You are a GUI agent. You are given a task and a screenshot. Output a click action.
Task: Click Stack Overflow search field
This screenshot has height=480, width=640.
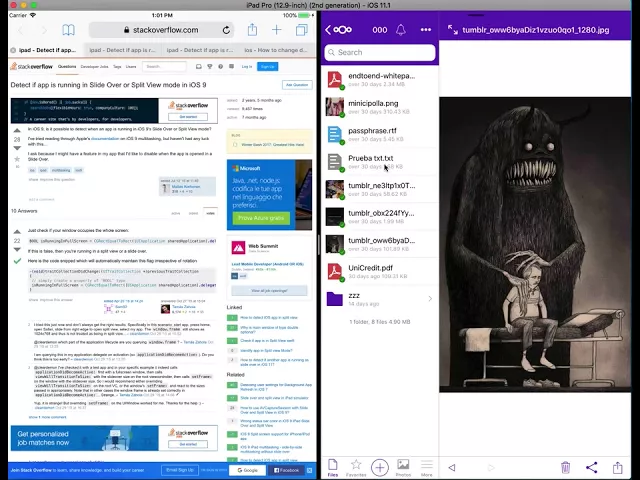164,66
